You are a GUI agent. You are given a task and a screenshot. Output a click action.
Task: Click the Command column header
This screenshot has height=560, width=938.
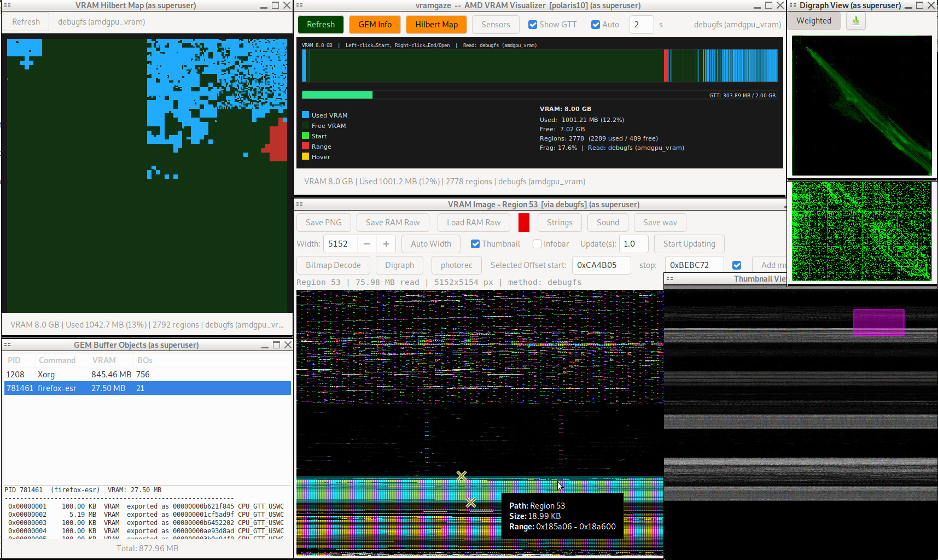pyautogui.click(x=57, y=360)
